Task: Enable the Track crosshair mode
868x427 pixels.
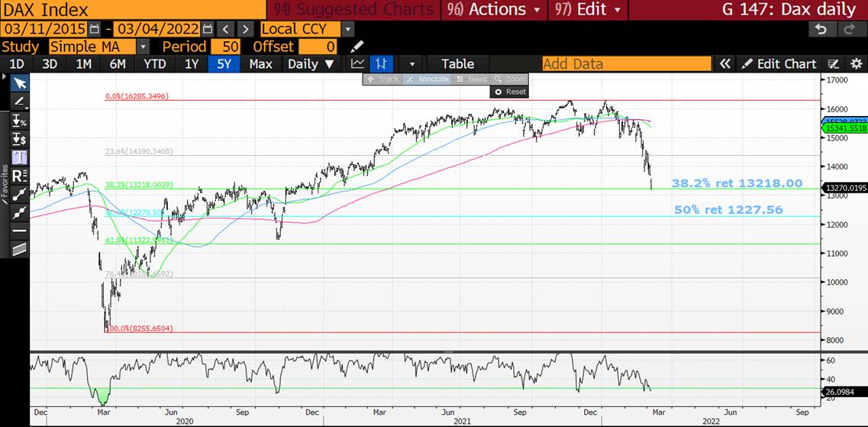Action: pyautogui.click(x=382, y=79)
